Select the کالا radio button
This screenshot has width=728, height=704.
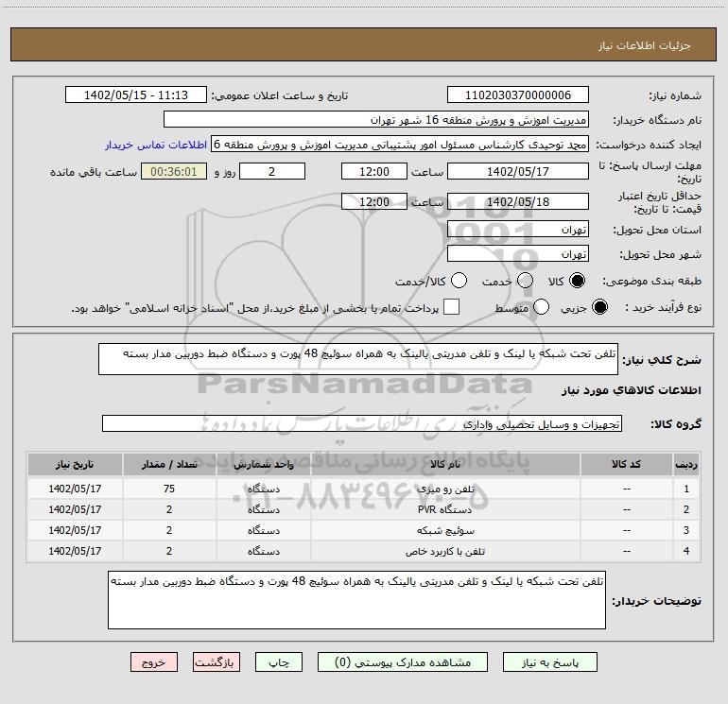[577, 281]
